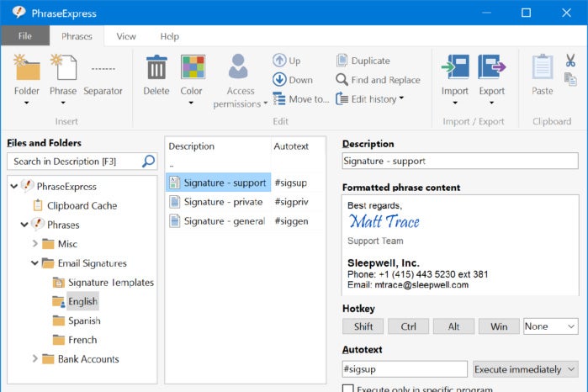Click the PhraseExpress title bar logo
The image size is (588, 392).
[19, 13]
